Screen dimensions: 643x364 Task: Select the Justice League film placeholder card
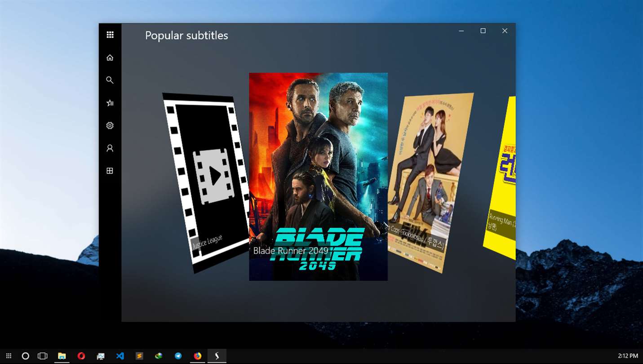point(206,182)
